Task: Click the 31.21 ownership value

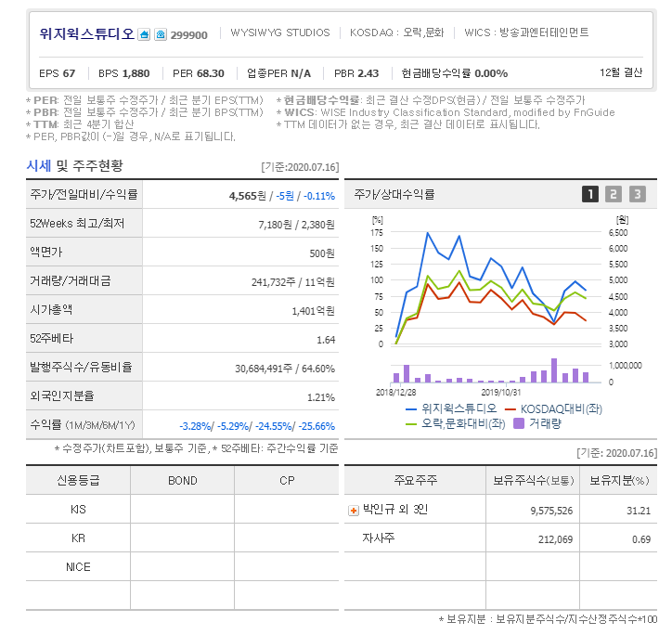Action: (639, 511)
